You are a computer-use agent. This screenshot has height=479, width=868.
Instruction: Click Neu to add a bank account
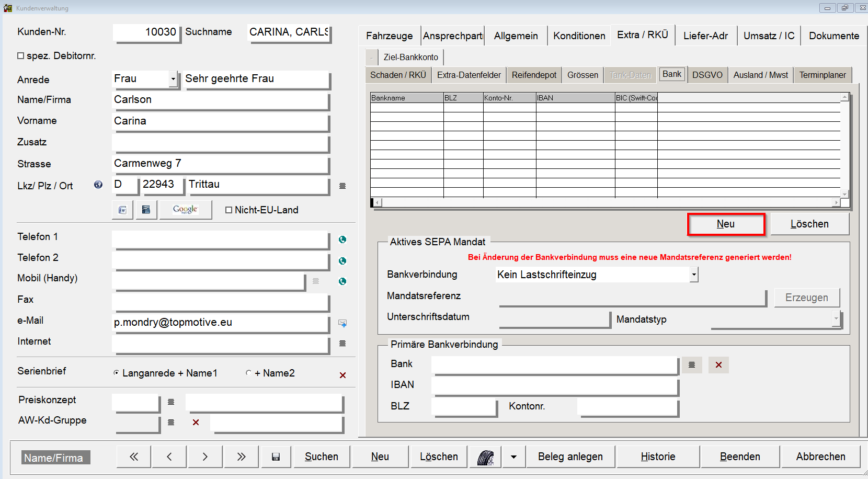726,224
